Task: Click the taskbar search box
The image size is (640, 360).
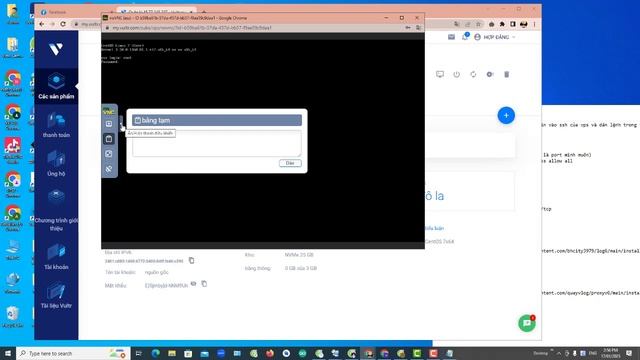Action: [x=73, y=353]
